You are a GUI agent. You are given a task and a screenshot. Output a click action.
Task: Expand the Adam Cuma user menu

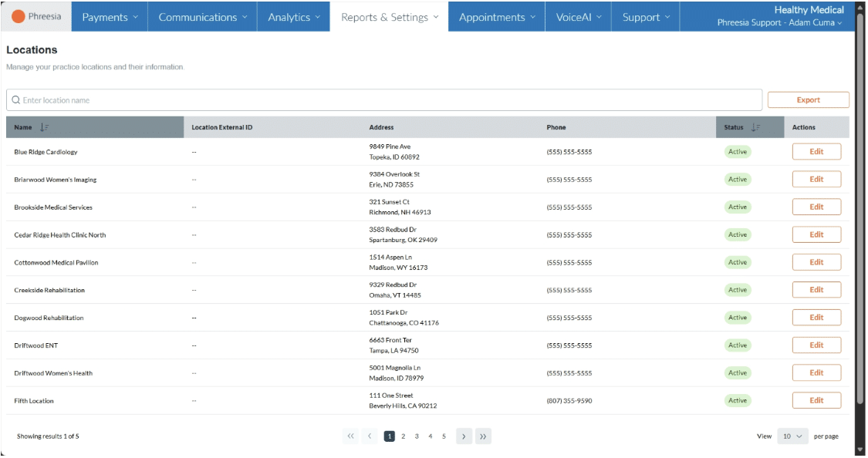[779, 22]
